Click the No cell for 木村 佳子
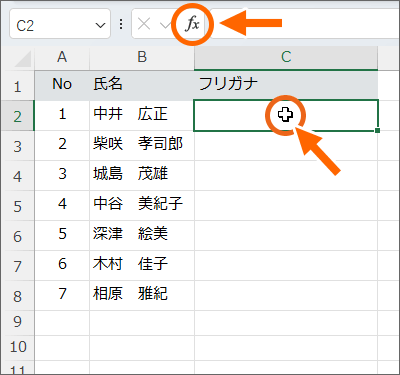 pos(62,266)
